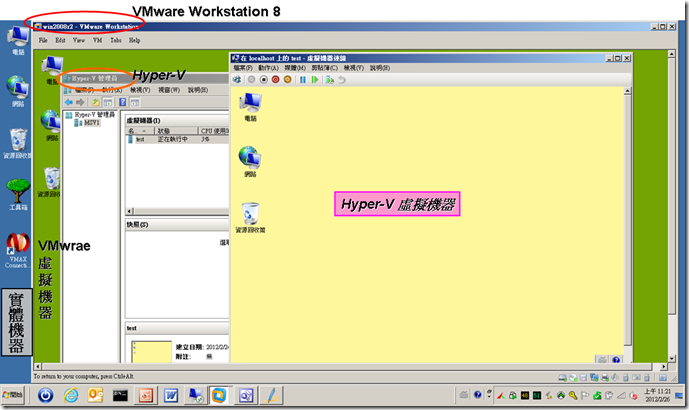The width and height of the screenshot is (689, 410).
Task: Select the test virtual machine row
Action: 177,139
